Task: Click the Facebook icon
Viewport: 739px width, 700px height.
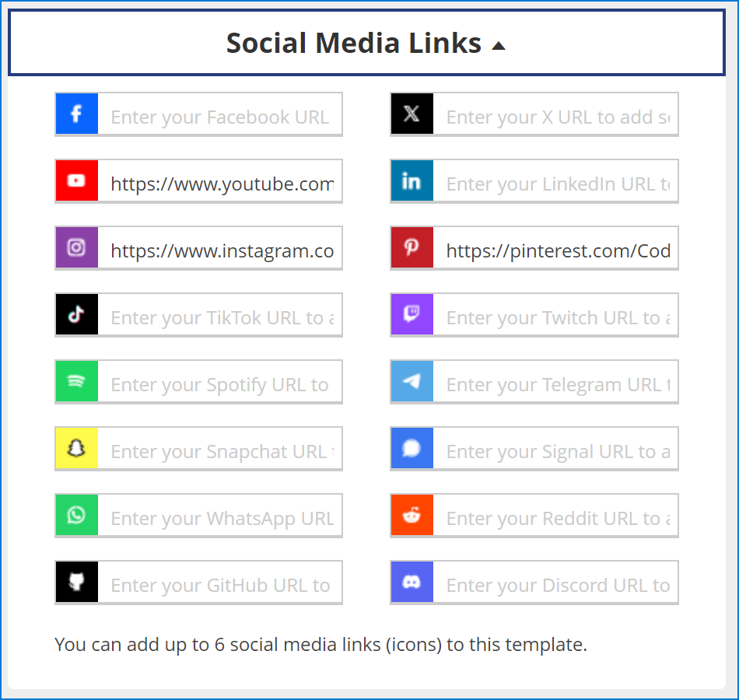Action: [77, 114]
